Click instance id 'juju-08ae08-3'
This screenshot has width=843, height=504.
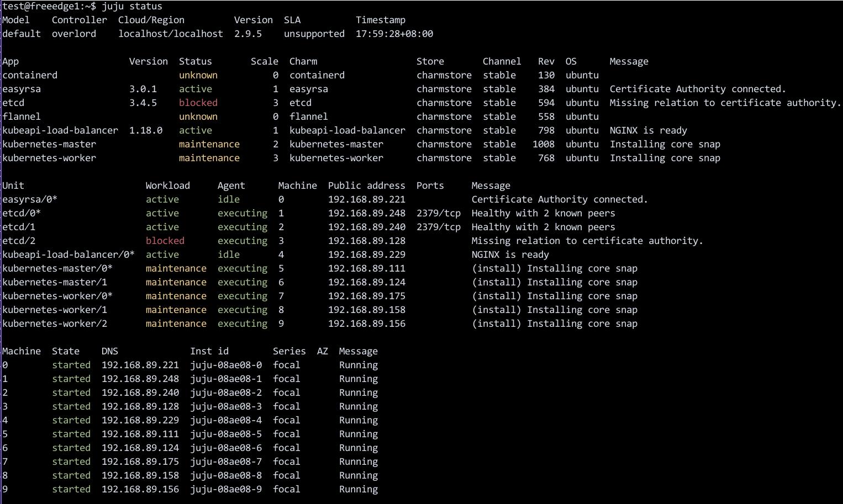click(226, 406)
